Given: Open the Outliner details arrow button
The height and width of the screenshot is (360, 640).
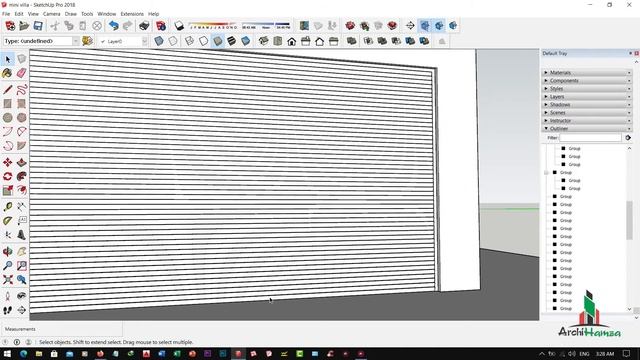Looking at the screenshot, I should pos(628,138).
